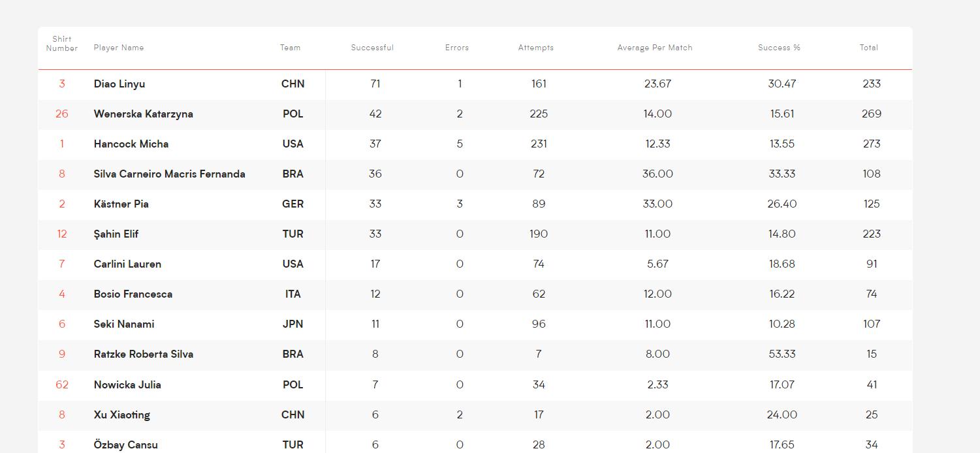Open Silva Carneiro Macris Fernanda profile
Image resolution: width=980 pixels, height=453 pixels.
click(x=170, y=174)
